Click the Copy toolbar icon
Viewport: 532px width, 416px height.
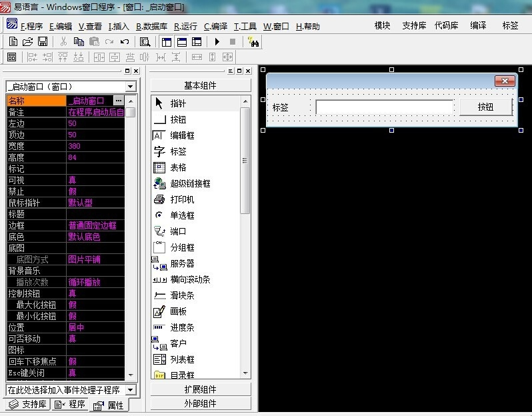pyautogui.click(x=79, y=42)
